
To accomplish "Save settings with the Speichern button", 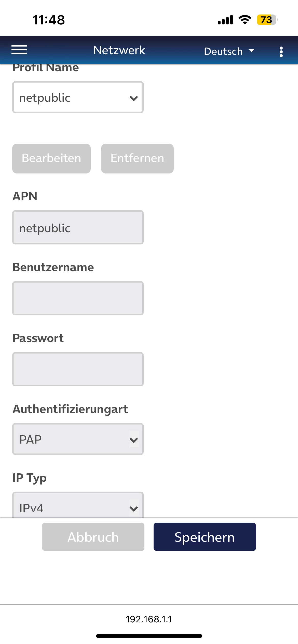I will coord(205,537).
